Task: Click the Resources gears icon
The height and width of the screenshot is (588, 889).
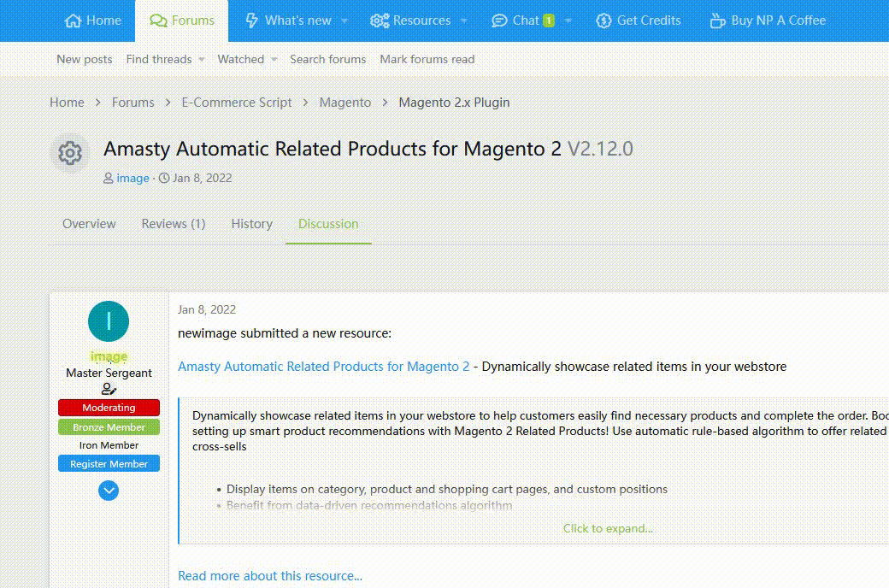Action: [x=380, y=21]
